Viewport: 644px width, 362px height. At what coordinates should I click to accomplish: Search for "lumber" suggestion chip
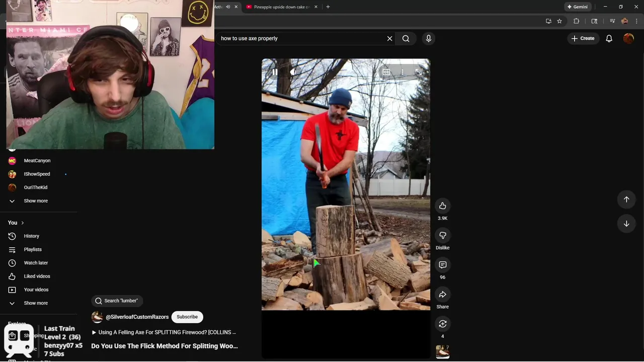pyautogui.click(x=117, y=301)
